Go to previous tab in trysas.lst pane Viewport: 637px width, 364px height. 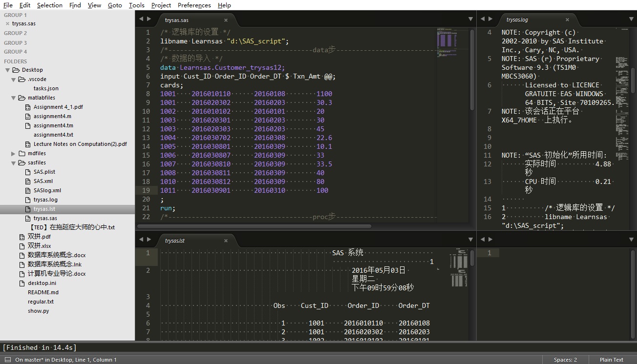[141, 240]
